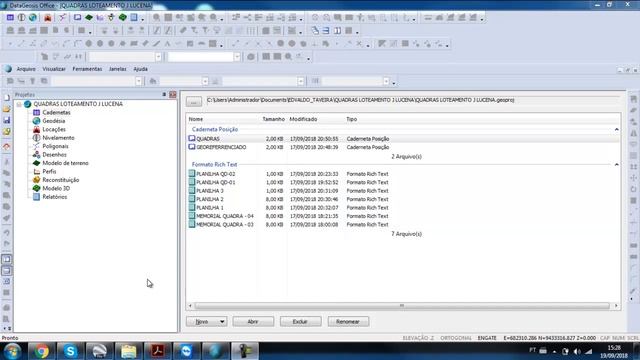Toggle ELEVAÇÃO Z mode in status bar
Image resolution: width=640 pixels, height=360 pixels.
tap(418, 338)
